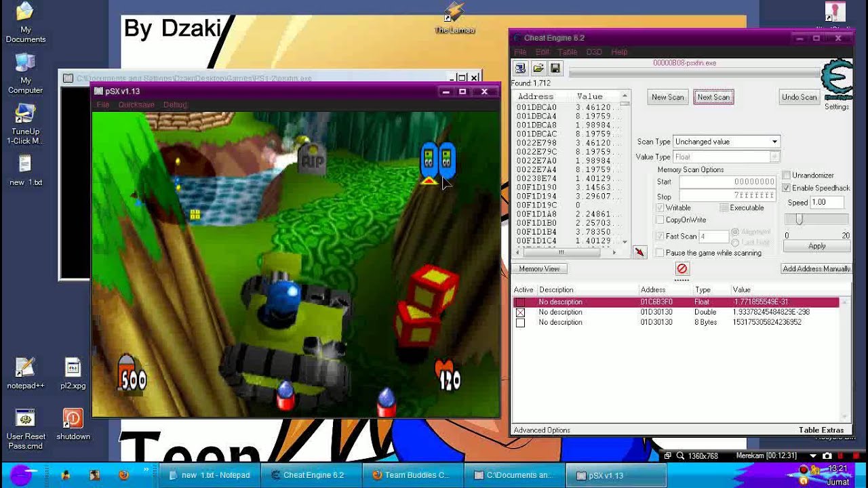This screenshot has width=868, height=488.
Task: Toggle the Executable checkbox
Action: point(724,208)
